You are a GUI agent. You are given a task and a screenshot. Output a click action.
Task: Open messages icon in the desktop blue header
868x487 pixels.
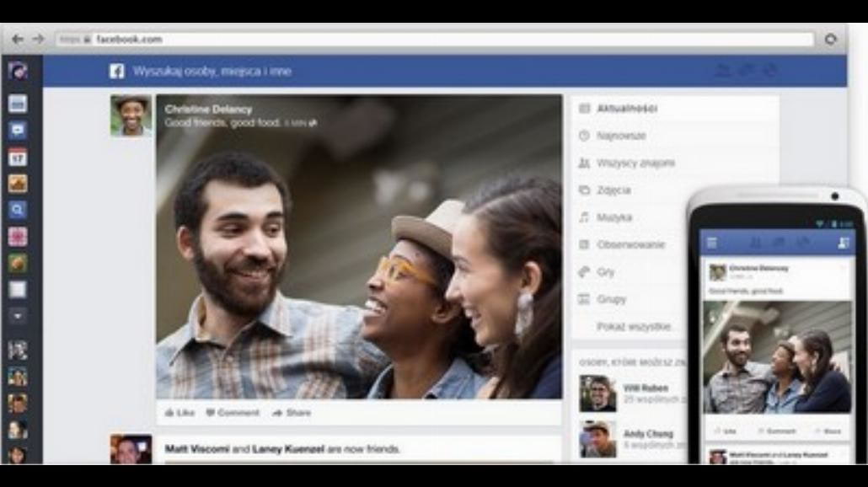click(x=747, y=71)
